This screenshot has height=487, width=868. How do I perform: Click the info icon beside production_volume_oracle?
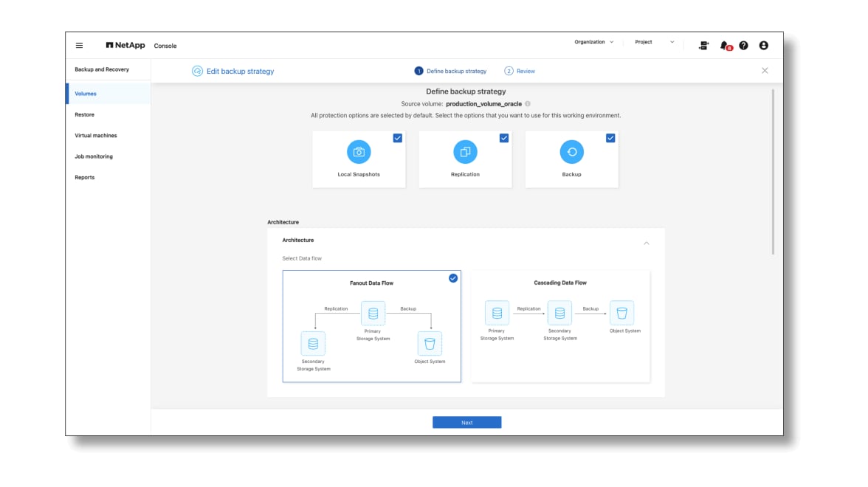tap(528, 104)
